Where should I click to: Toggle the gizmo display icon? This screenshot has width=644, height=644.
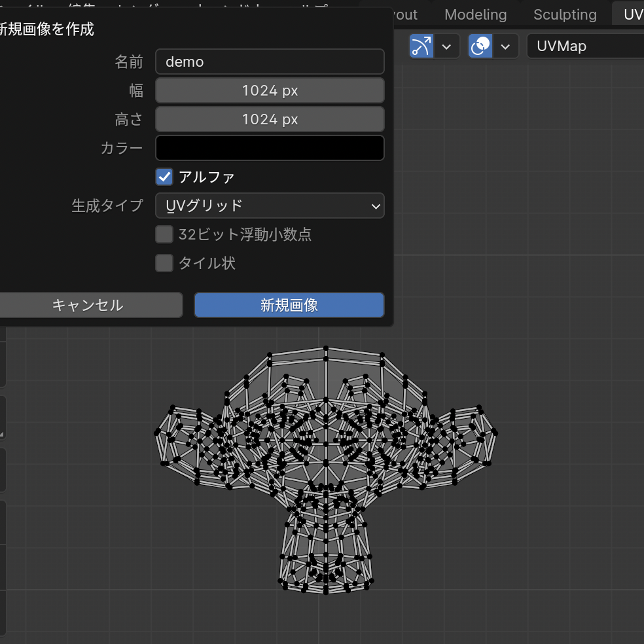pyautogui.click(x=421, y=46)
